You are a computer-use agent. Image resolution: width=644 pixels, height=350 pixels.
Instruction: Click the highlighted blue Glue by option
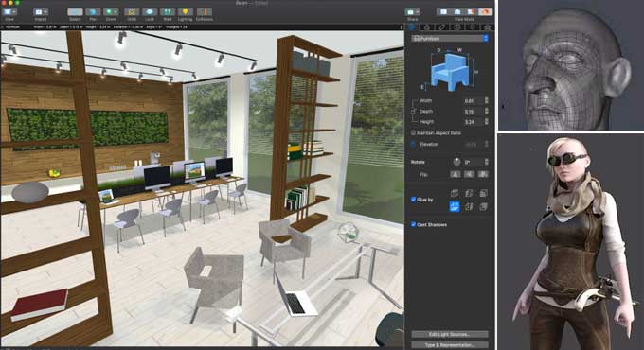(x=455, y=206)
